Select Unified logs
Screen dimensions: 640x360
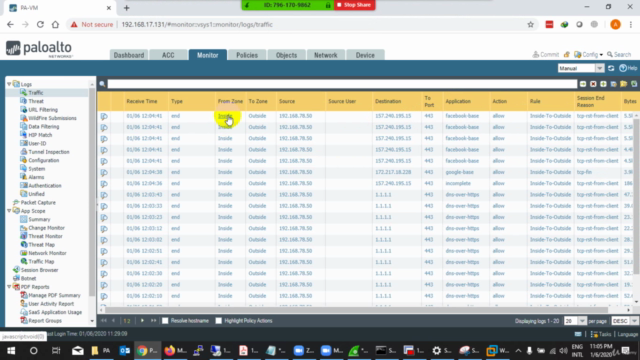tap(36, 194)
